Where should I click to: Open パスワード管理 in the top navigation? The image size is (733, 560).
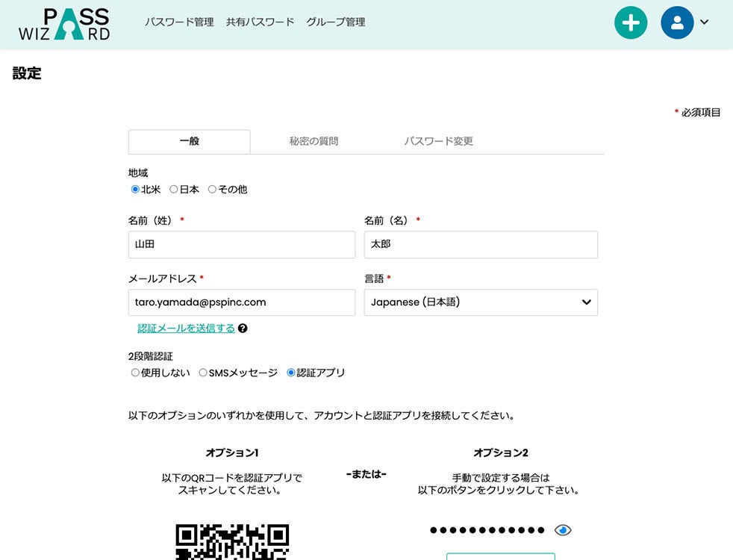(x=179, y=22)
